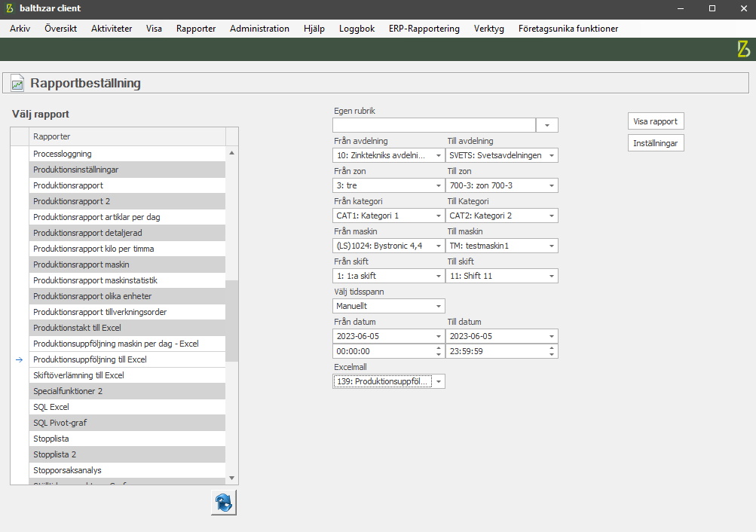Click the Rapportbeställning chart icon
Viewport: 756px width, 532px height.
17,84
